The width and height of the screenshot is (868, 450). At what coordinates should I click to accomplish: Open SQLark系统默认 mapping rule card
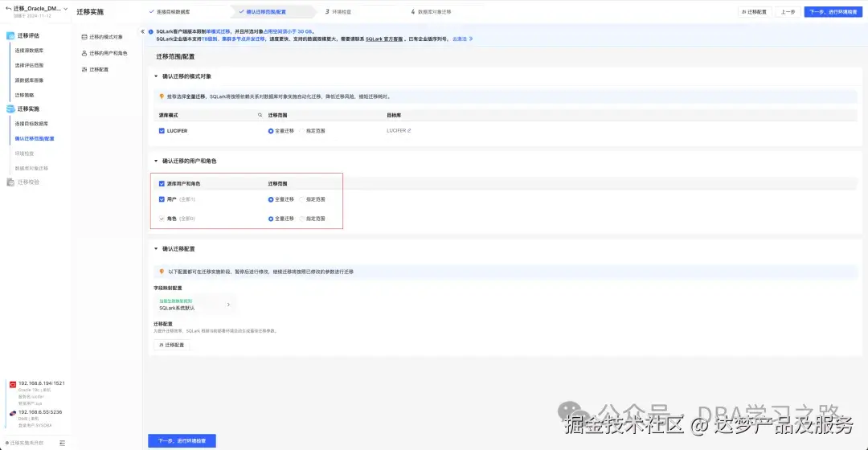(194, 305)
